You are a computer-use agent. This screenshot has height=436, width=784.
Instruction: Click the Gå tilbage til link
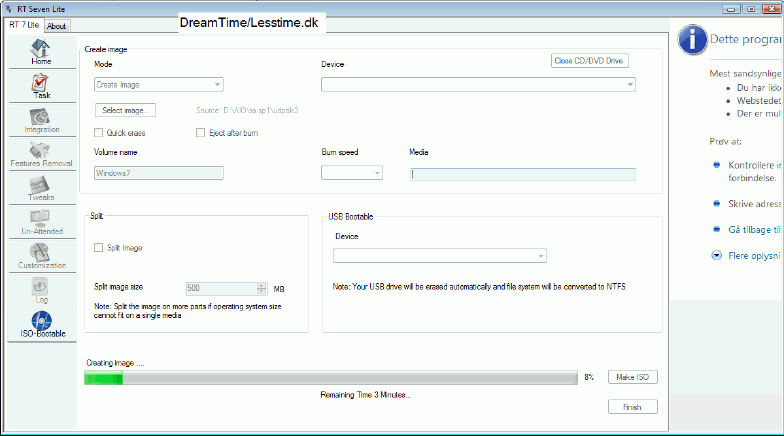coord(754,230)
